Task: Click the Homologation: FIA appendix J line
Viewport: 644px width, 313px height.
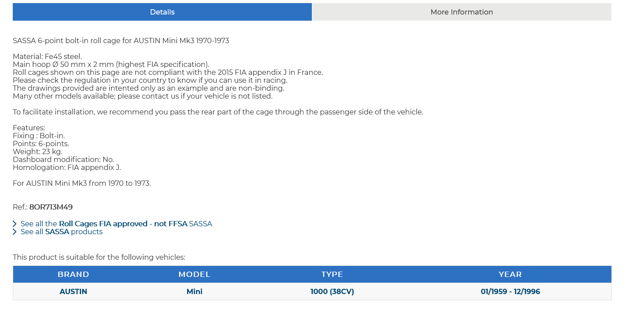Action: (67, 167)
